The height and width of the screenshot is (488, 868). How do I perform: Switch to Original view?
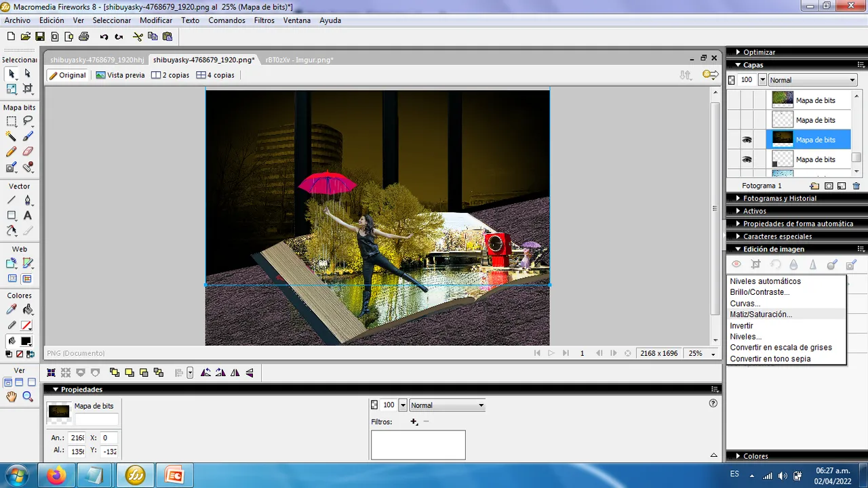(67, 75)
